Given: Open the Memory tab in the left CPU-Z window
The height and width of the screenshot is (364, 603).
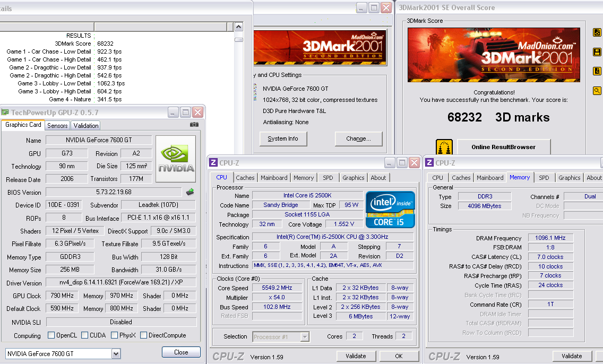Looking at the screenshot, I should 304,178.
